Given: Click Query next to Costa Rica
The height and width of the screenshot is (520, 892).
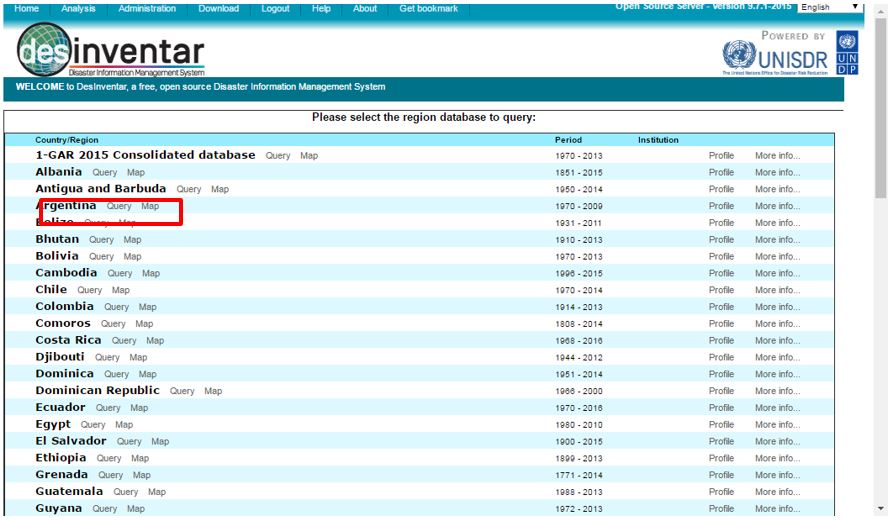Looking at the screenshot, I should coord(124,340).
